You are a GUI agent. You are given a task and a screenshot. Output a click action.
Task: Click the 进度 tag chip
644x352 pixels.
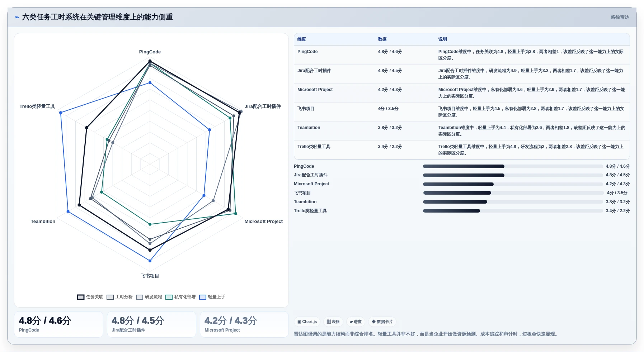click(x=356, y=322)
